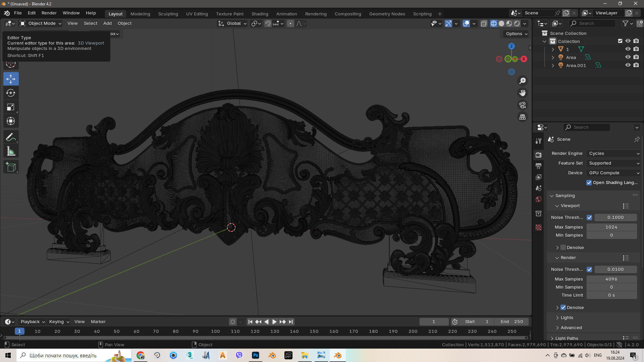This screenshot has height=362, width=644.
Task: Expand Area.001 in the outliner
Action: coord(553,65)
